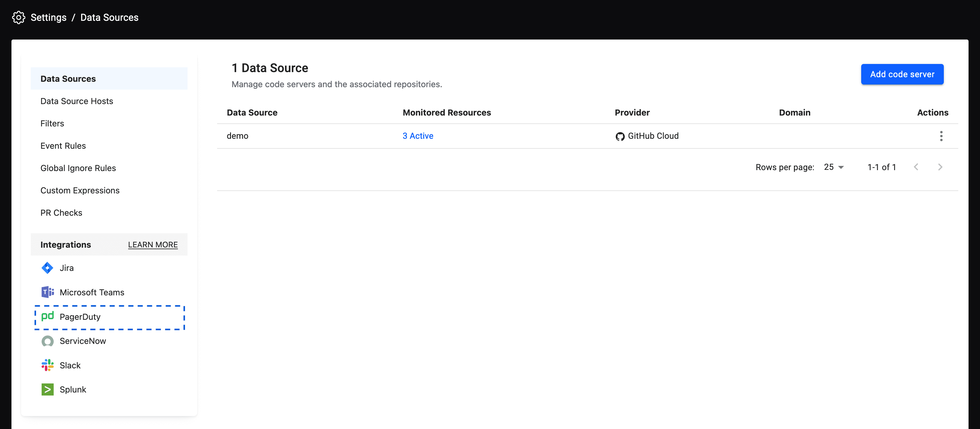
Task: Open the demo data source actions menu
Action: [941, 136]
